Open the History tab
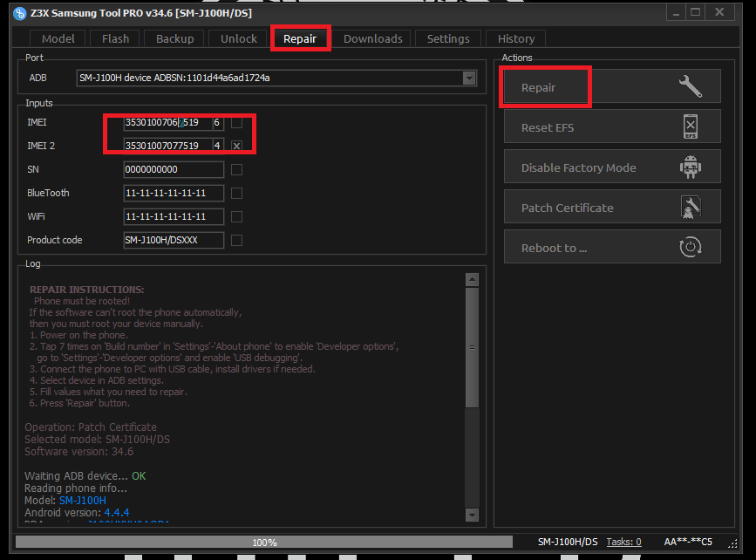This screenshot has height=560, width=756. (516, 38)
